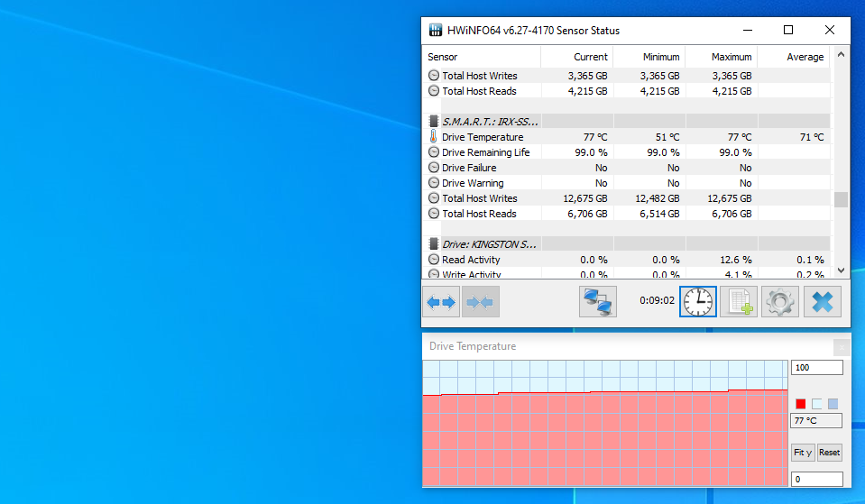Click the Drive Temperature graph plot area
Image resolution: width=865 pixels, height=504 pixels.
(x=605, y=423)
